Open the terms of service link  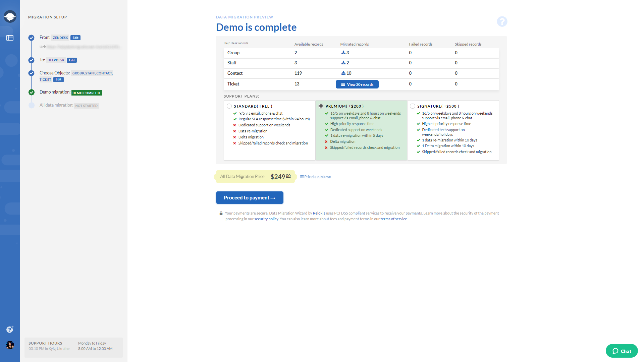[x=393, y=219]
